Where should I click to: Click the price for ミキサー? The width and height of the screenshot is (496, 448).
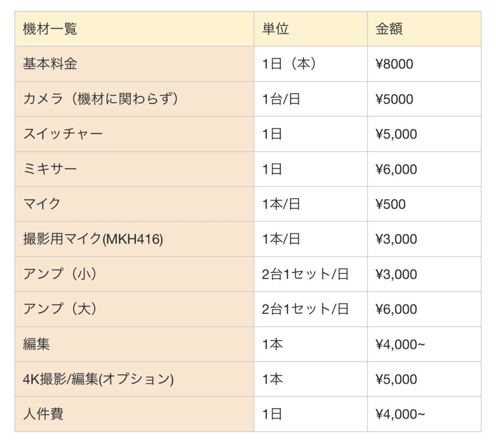[x=396, y=170]
